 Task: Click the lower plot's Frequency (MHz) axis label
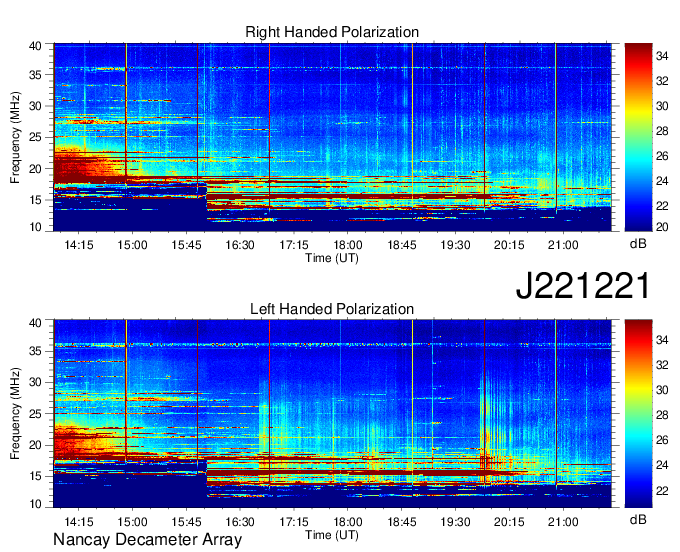15,414
